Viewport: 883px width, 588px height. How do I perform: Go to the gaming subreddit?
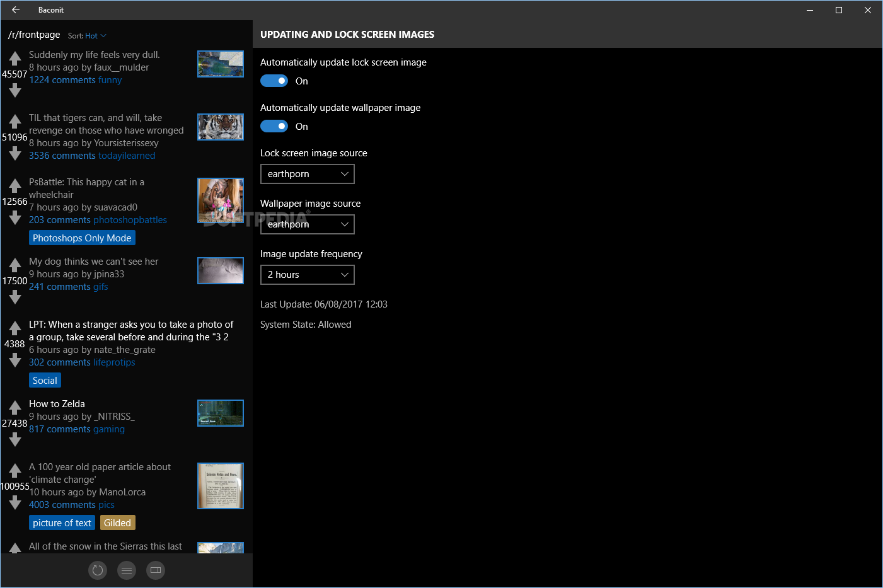[x=109, y=429]
